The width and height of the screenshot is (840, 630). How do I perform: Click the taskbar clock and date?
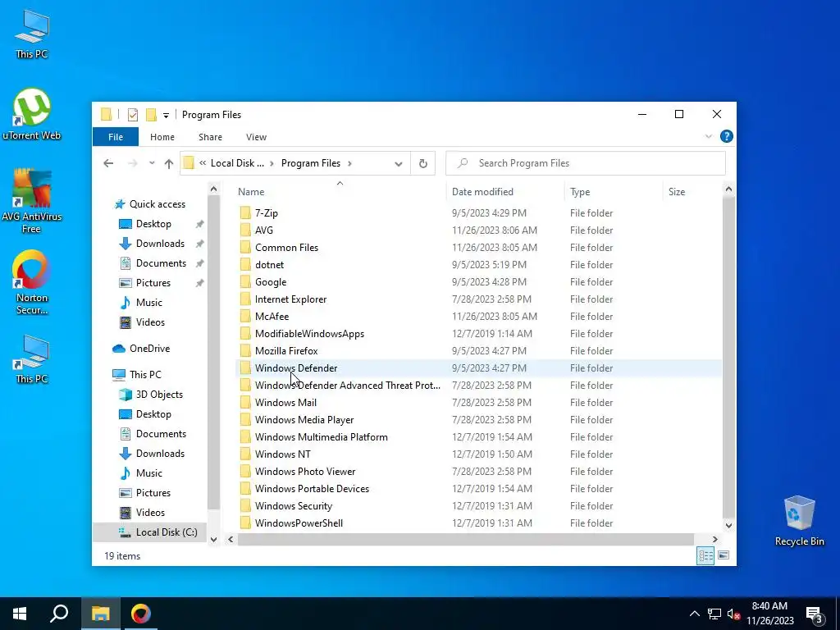coord(769,614)
